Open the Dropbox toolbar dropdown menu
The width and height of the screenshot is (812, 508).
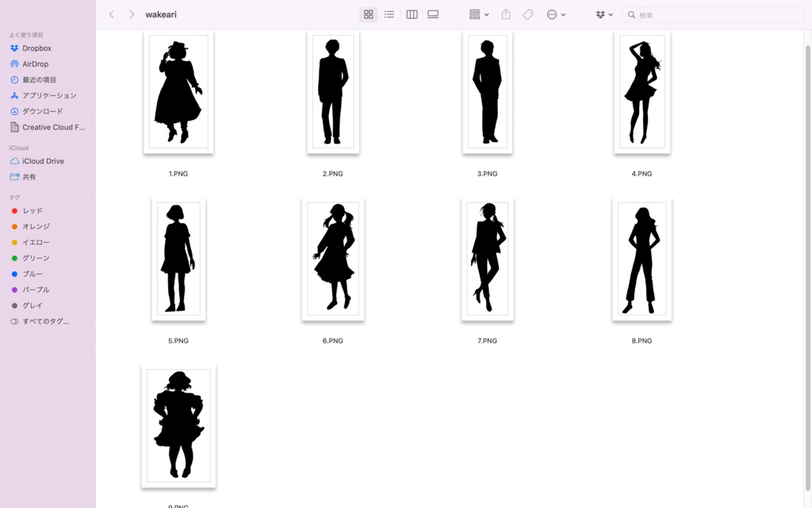point(603,13)
